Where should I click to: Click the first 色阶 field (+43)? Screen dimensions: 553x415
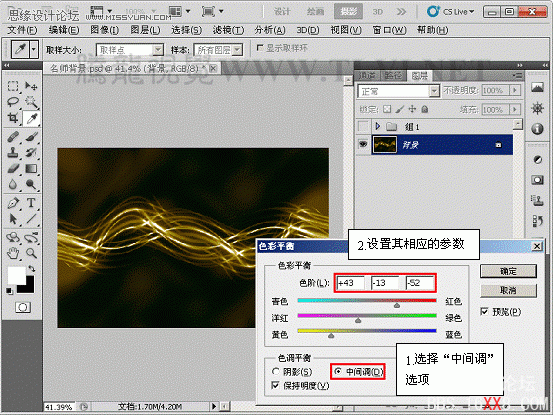tap(350, 283)
